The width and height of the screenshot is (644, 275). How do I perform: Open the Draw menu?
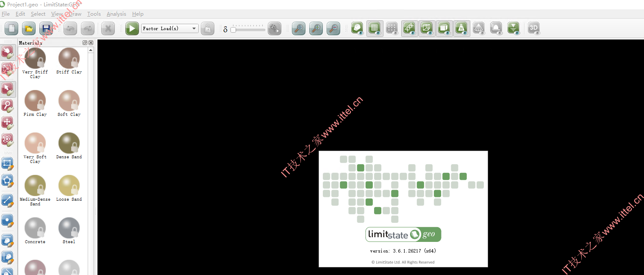(x=75, y=14)
